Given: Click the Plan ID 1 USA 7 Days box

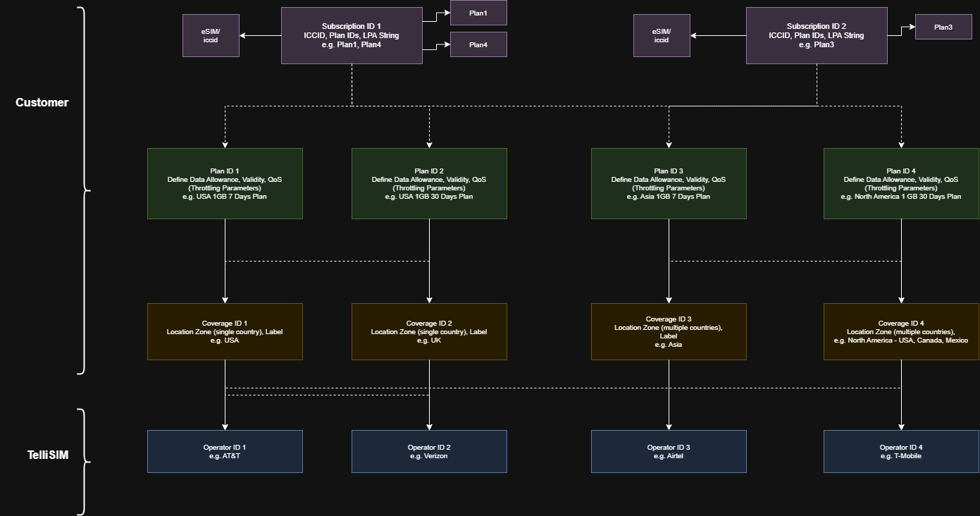Looking at the screenshot, I should pos(225,183).
